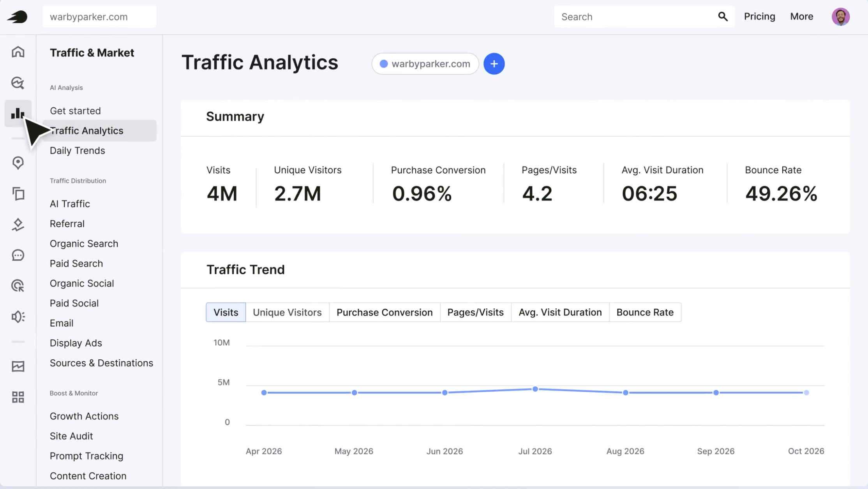
Task: Open Email in the sidebar
Action: 62,323
